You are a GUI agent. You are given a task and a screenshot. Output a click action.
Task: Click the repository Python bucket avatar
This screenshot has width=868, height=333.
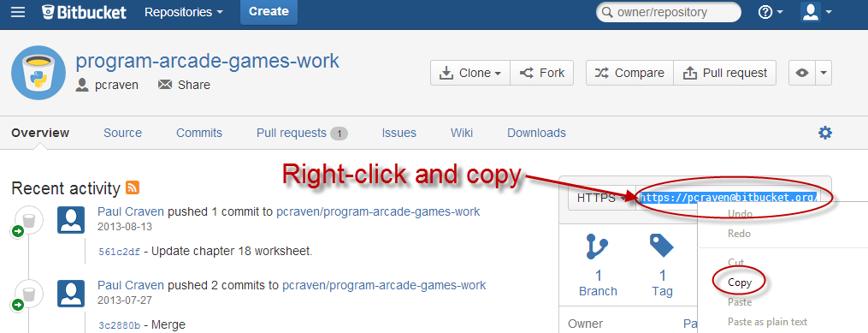38,73
